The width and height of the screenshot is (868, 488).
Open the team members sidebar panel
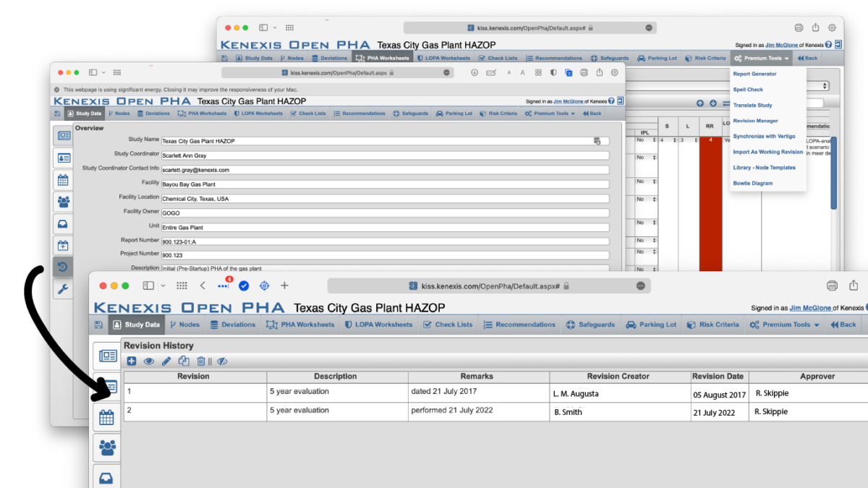pyautogui.click(x=106, y=448)
